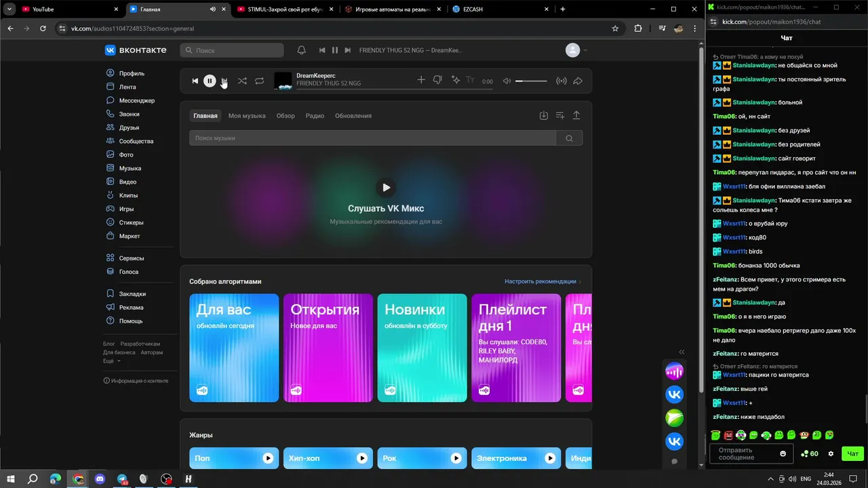Click the download music icon
Viewport: 868px width, 488px height.
[544, 116]
